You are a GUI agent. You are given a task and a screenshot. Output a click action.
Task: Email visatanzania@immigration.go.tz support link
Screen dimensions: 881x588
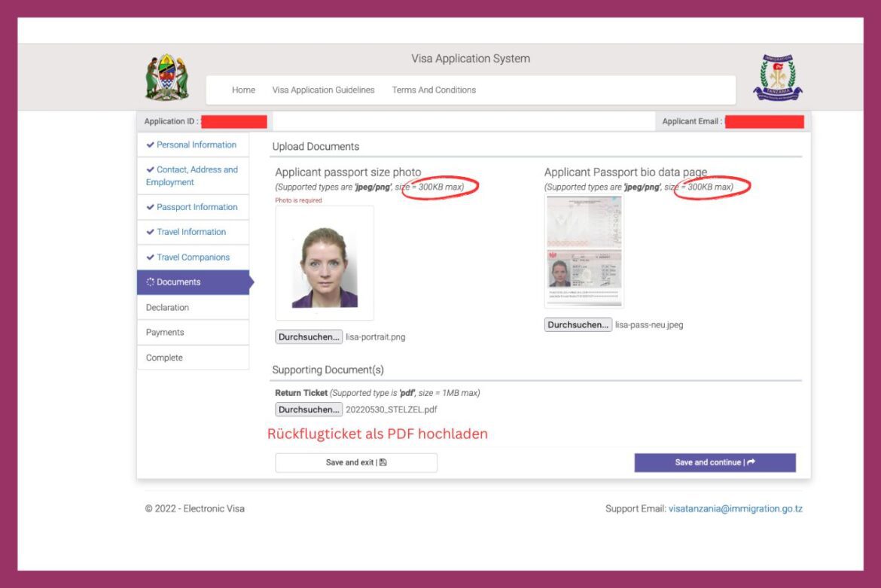pyautogui.click(x=735, y=509)
